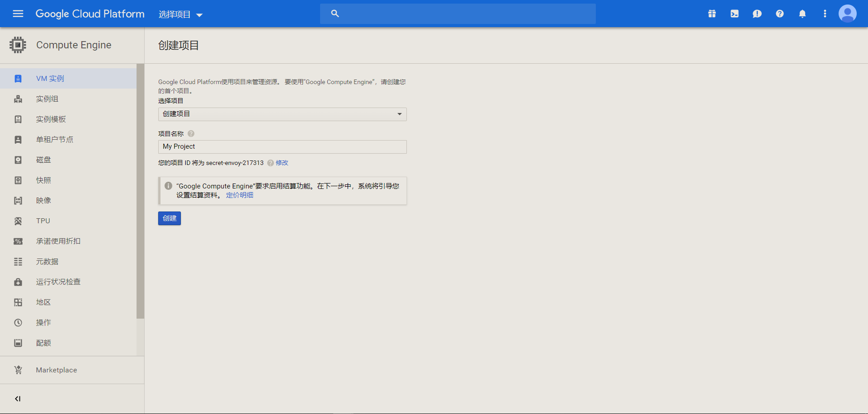Click the 地区 zones icon
The height and width of the screenshot is (414, 868).
[18, 302]
